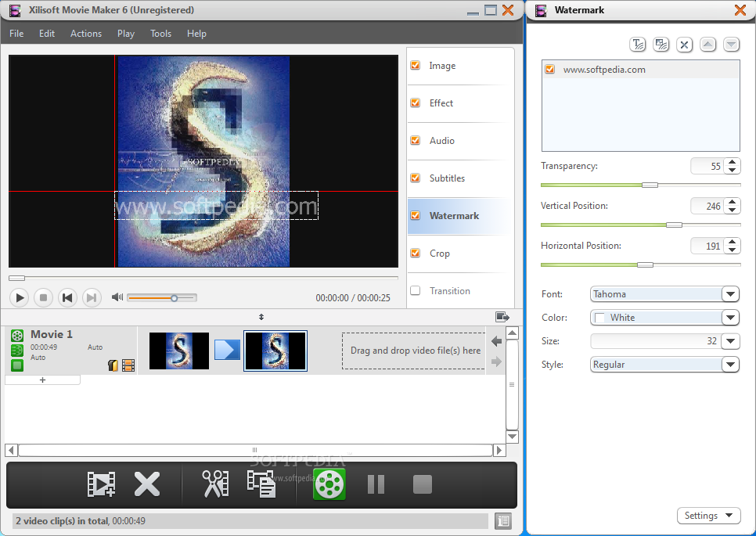Open the clip tool with the scissors icon
This screenshot has width=756, height=536.
click(215, 484)
